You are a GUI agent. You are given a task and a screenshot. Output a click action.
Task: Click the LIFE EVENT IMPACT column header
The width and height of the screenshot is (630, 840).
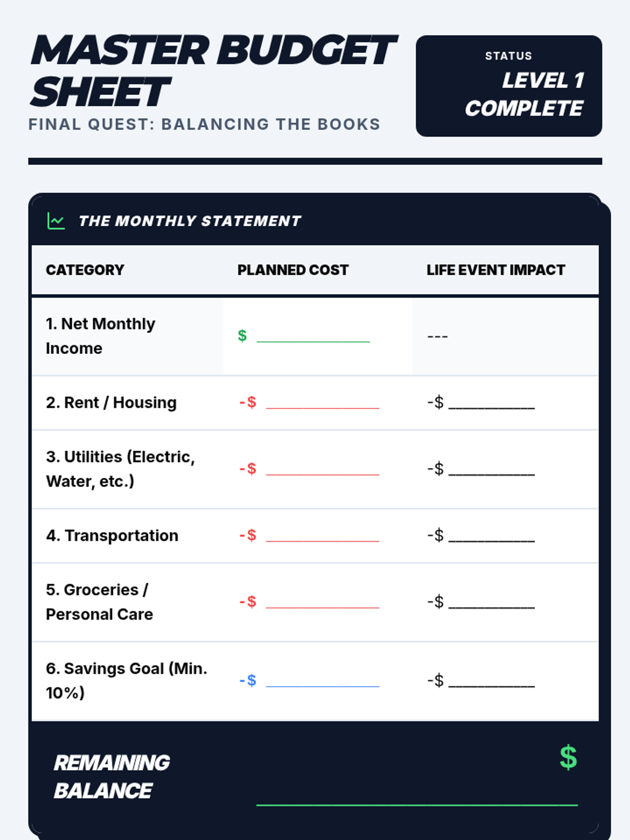pos(496,270)
